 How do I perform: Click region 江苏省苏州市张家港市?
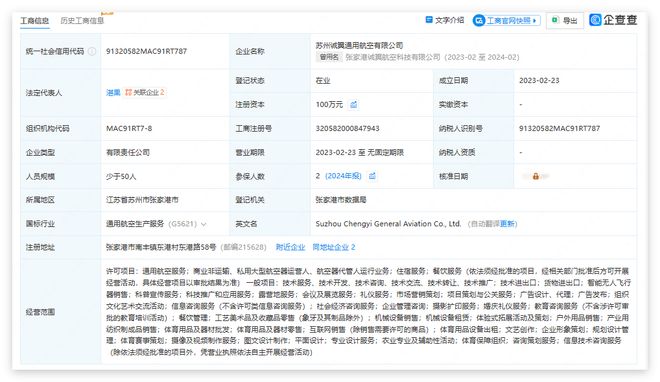[142, 200]
